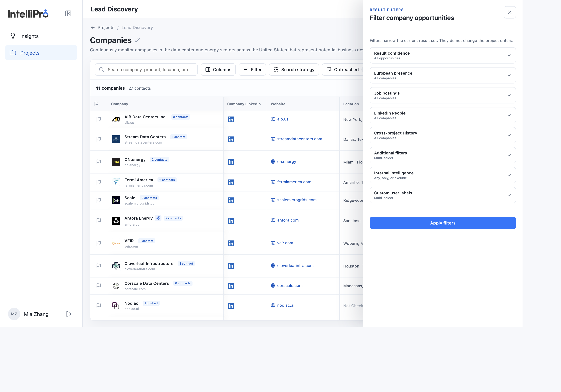Open the Columns button
Viewport: 561px width, 392px height.
218,70
